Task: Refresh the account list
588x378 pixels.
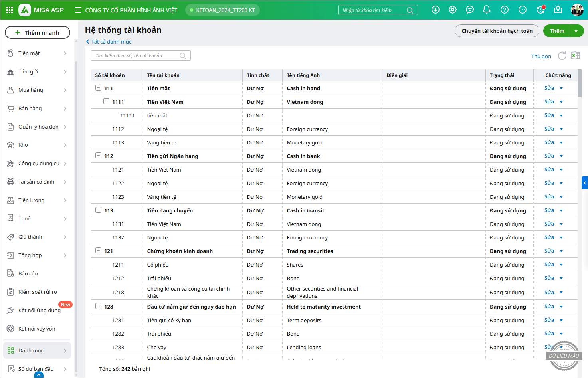Action: (562, 56)
